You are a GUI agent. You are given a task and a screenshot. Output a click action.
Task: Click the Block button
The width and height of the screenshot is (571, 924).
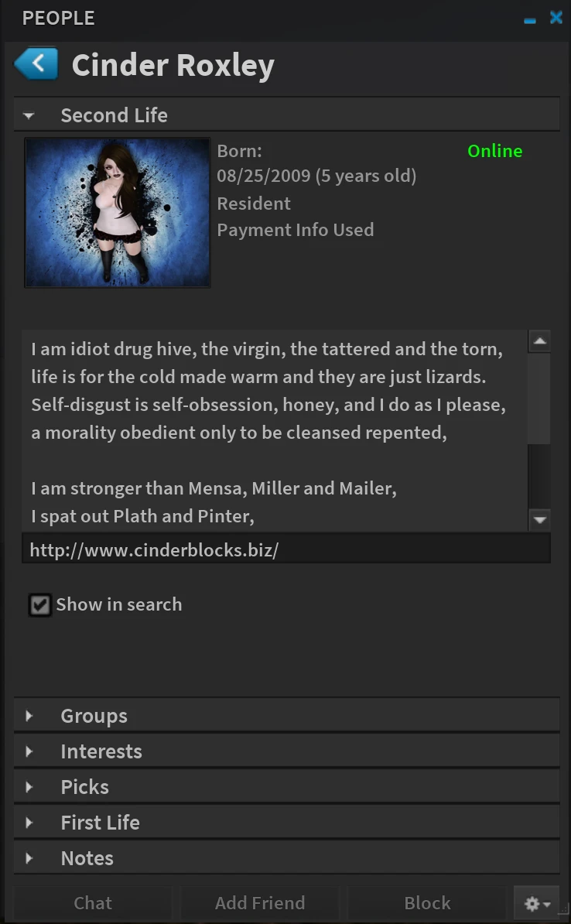click(x=427, y=903)
